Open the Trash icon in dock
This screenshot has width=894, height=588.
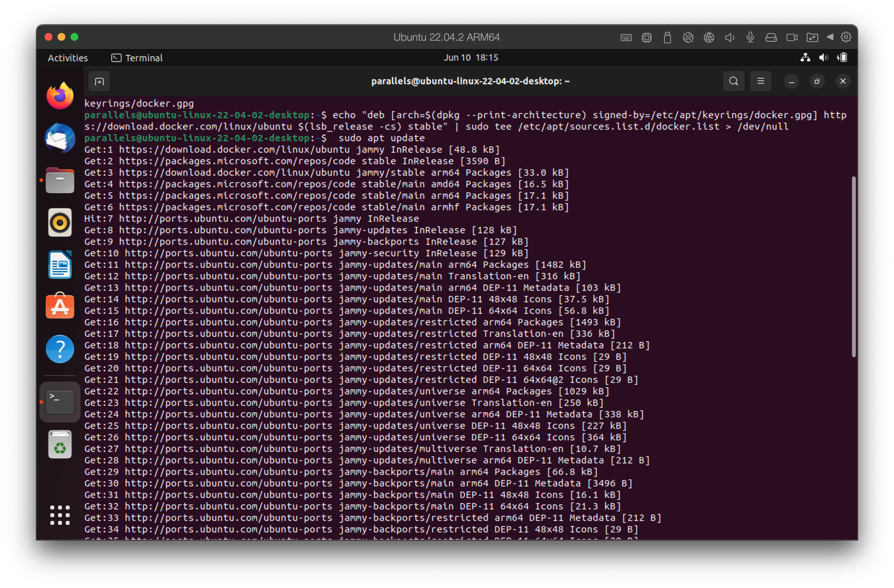coord(60,444)
